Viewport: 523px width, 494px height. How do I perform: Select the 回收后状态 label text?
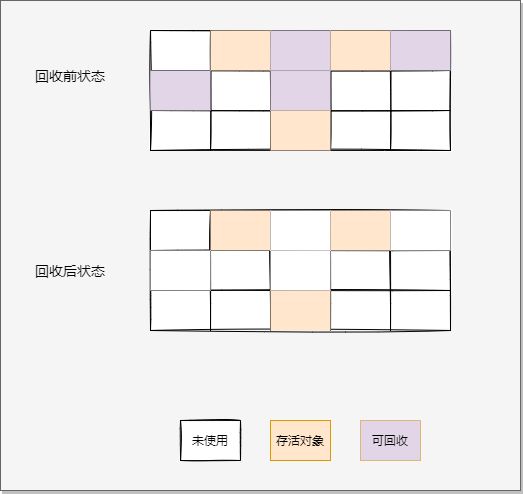pyautogui.click(x=70, y=271)
